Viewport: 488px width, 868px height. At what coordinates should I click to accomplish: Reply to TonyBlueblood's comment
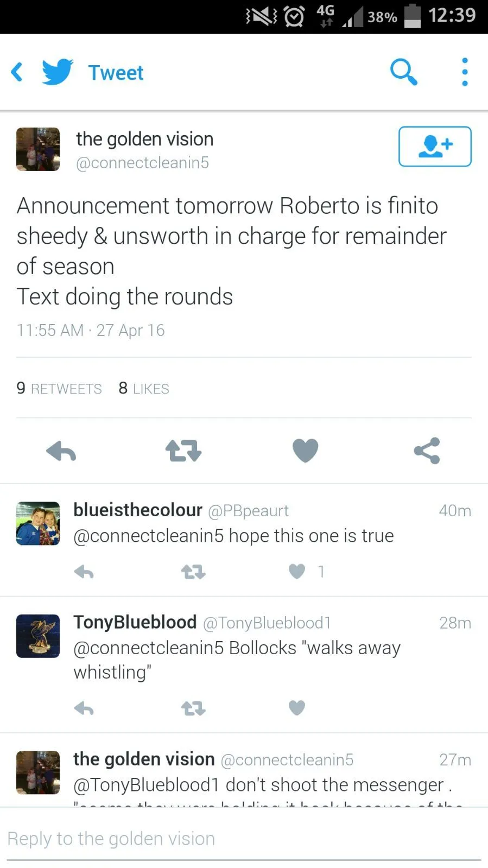pyautogui.click(x=84, y=708)
